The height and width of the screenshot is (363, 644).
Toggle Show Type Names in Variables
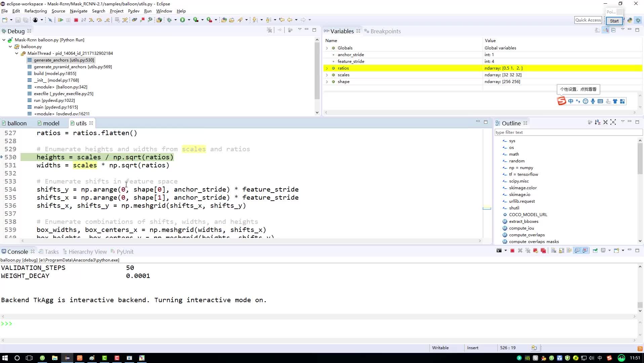[x=598, y=30]
